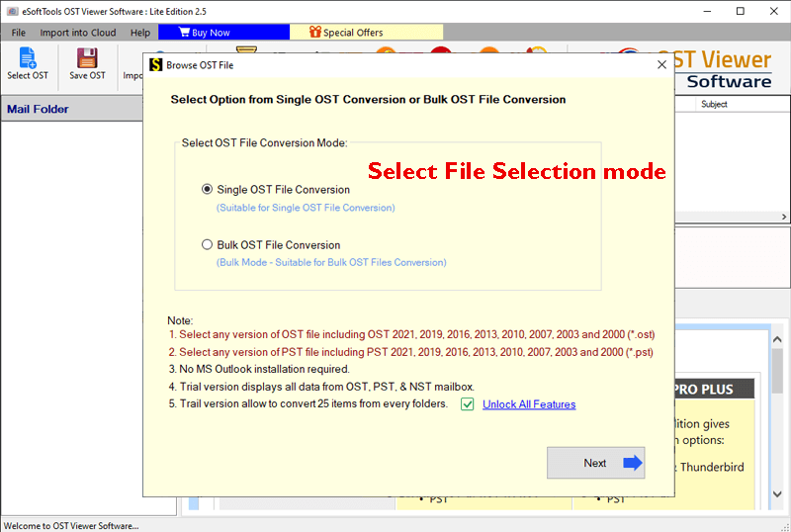Click the eSoftTools app icon in the title bar
This screenshot has height=532, width=791.
[12, 11]
